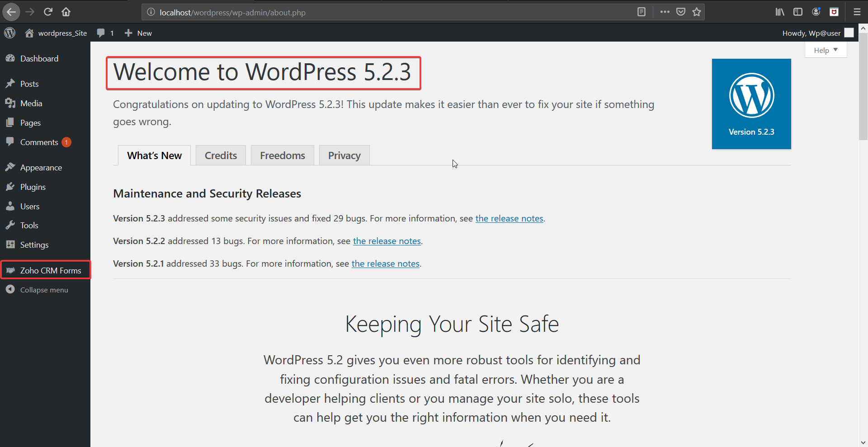Viewport: 868px width, 447px height.
Task: Expand the Help dropdown panel
Action: click(826, 50)
